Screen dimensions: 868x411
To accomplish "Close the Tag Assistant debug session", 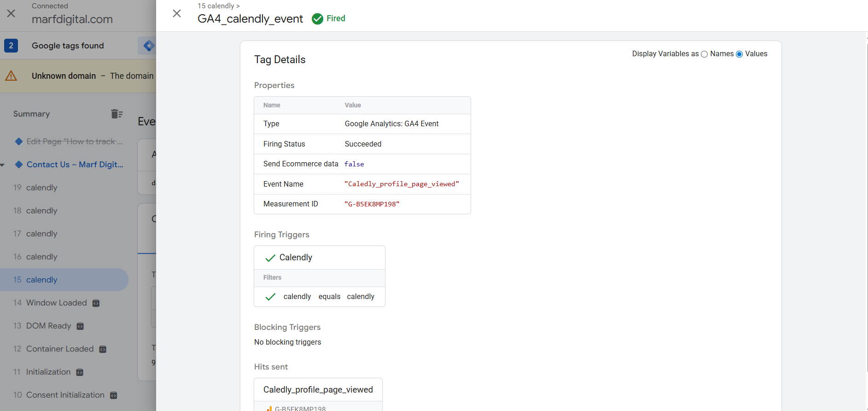I will click(x=11, y=13).
